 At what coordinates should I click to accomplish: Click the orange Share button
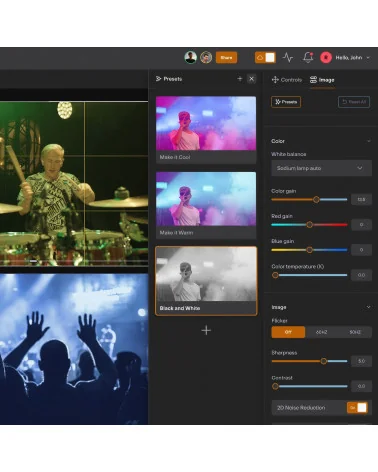226,57
